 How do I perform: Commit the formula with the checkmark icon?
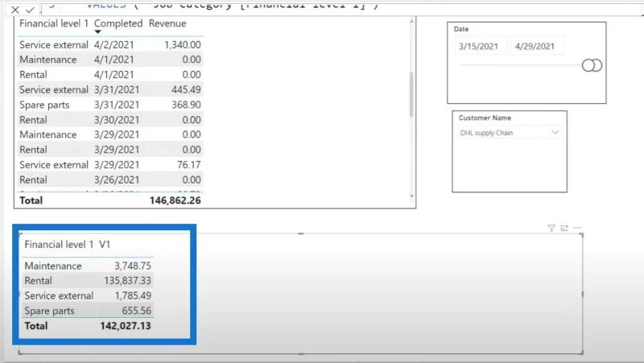[x=30, y=10]
